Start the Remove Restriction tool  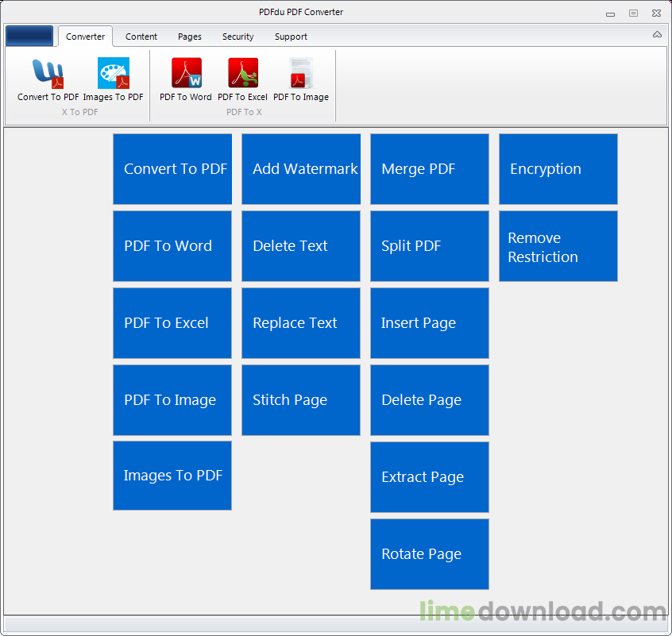(x=558, y=246)
